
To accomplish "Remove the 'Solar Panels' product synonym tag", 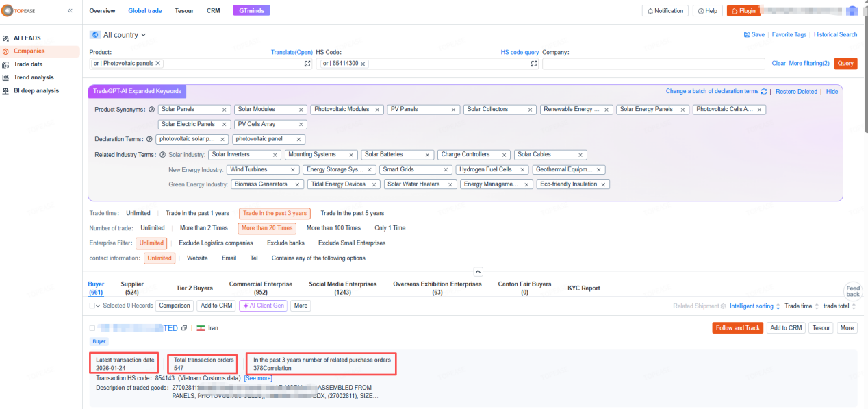I will (222, 109).
